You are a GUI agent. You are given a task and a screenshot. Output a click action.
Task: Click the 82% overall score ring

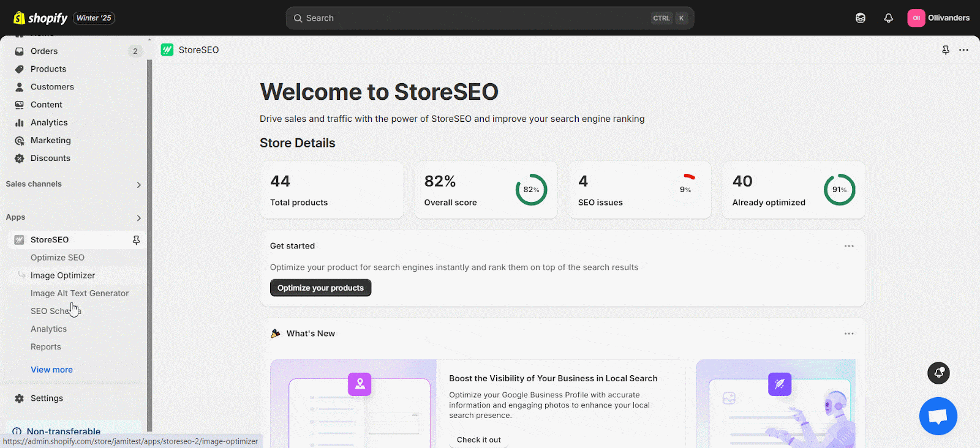point(531,190)
